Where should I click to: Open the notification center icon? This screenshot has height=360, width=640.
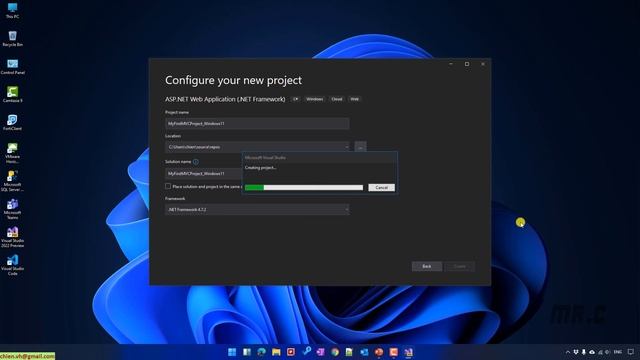(x=631, y=352)
